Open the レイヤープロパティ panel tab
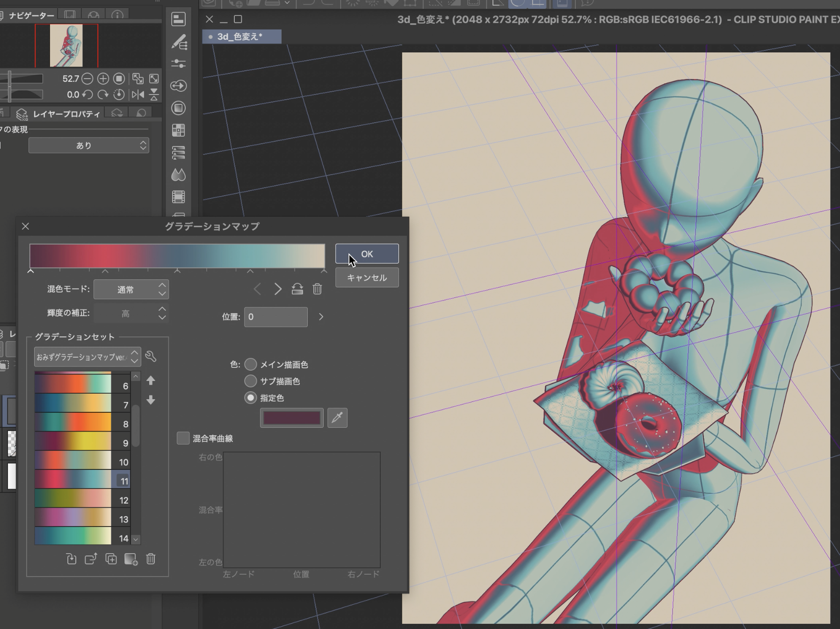The width and height of the screenshot is (840, 629). [65, 114]
